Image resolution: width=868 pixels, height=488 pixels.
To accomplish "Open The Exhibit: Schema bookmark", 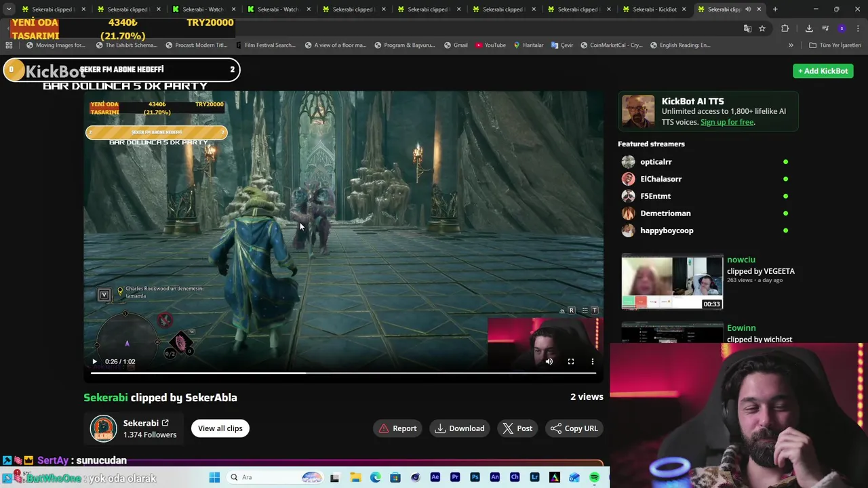I will (x=127, y=45).
